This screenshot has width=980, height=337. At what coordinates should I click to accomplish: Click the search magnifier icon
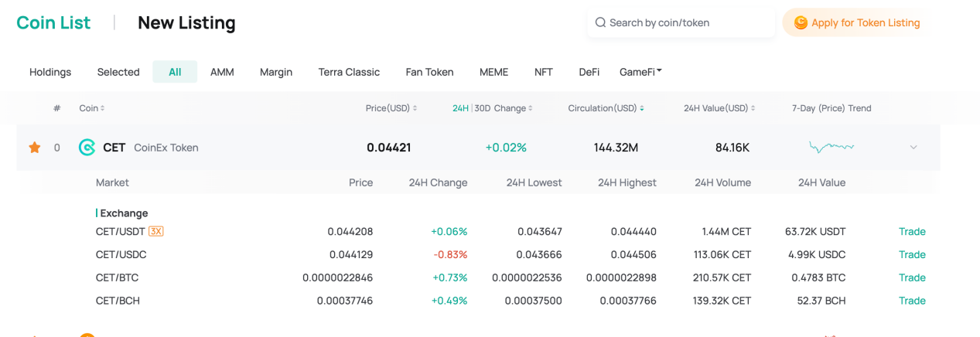[600, 22]
